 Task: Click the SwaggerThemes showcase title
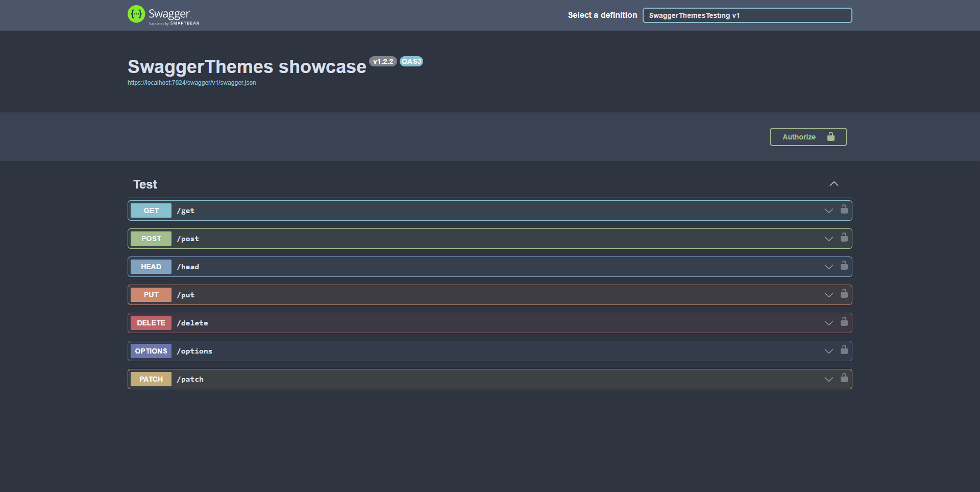point(247,67)
